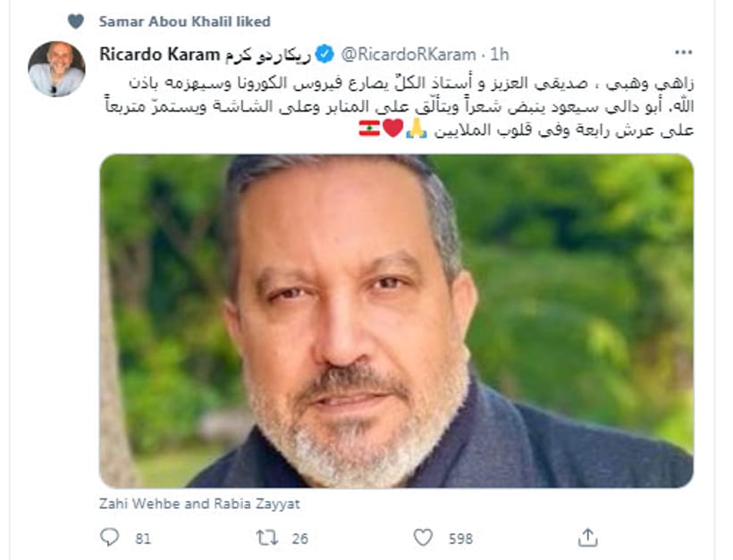Open Ricardo Karam's profile avatar

(x=56, y=69)
